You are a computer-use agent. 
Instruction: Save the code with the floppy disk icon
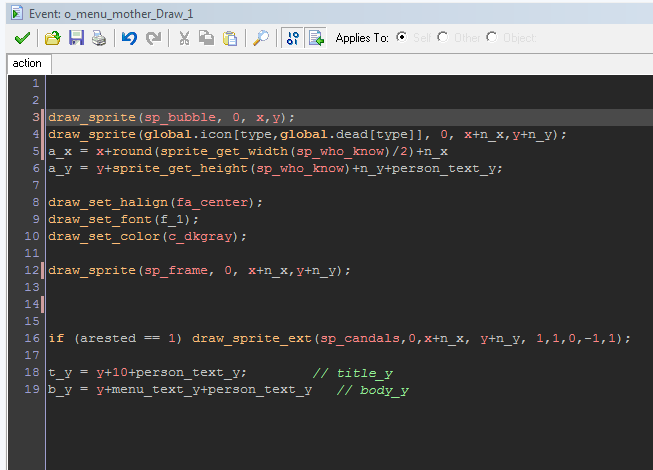pyautogui.click(x=76, y=38)
